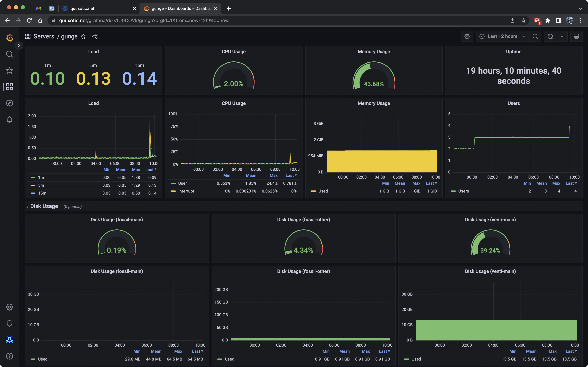The height and width of the screenshot is (367, 588).
Task: Click the Servers folder breadcrumb
Action: click(x=44, y=36)
